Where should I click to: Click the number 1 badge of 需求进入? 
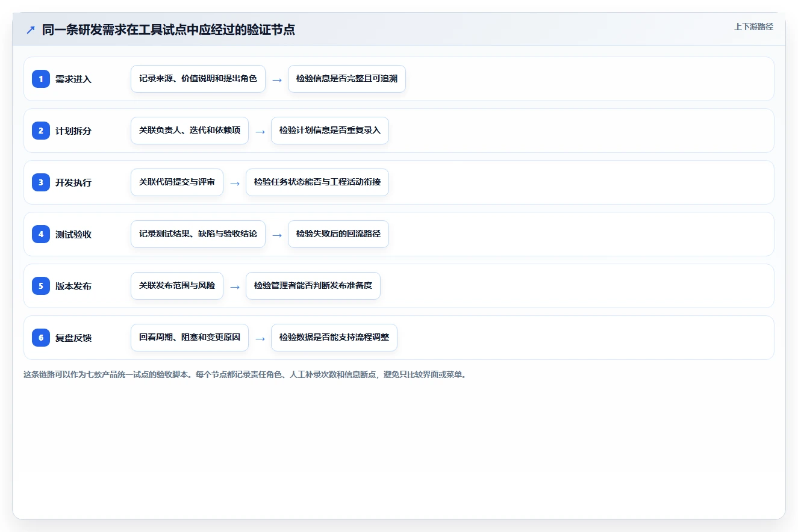tap(41, 79)
